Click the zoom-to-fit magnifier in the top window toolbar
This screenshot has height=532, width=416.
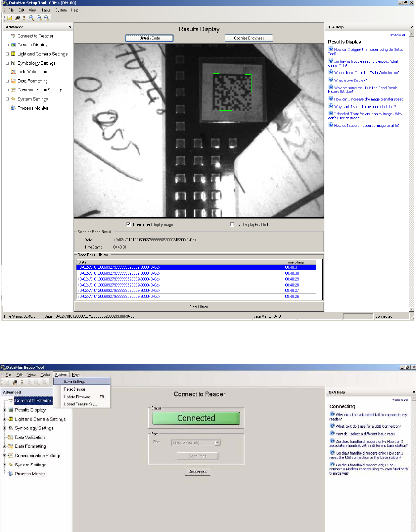(x=46, y=18)
